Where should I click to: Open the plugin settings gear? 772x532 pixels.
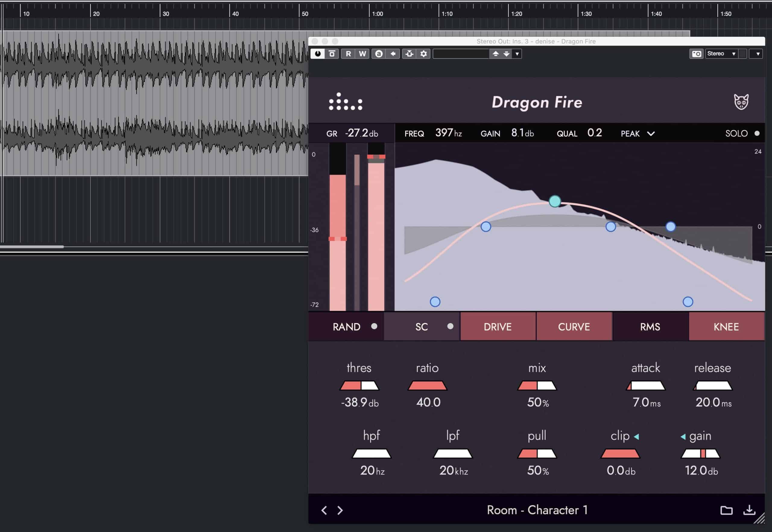423,54
